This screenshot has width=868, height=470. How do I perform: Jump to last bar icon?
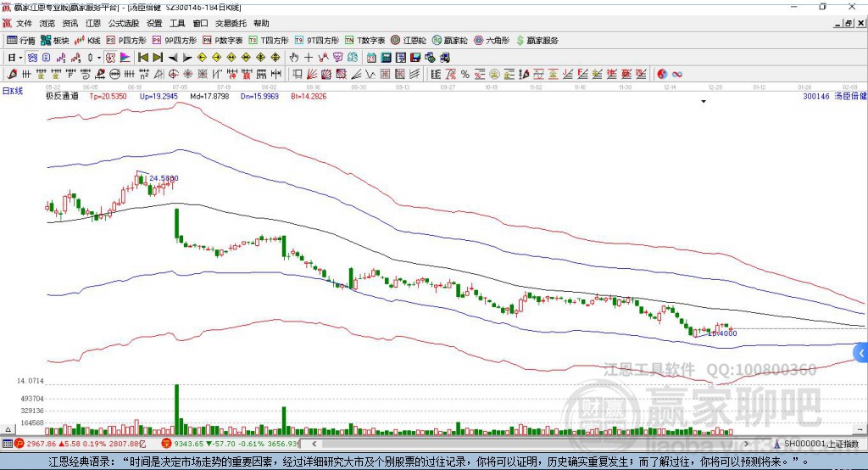[158, 58]
